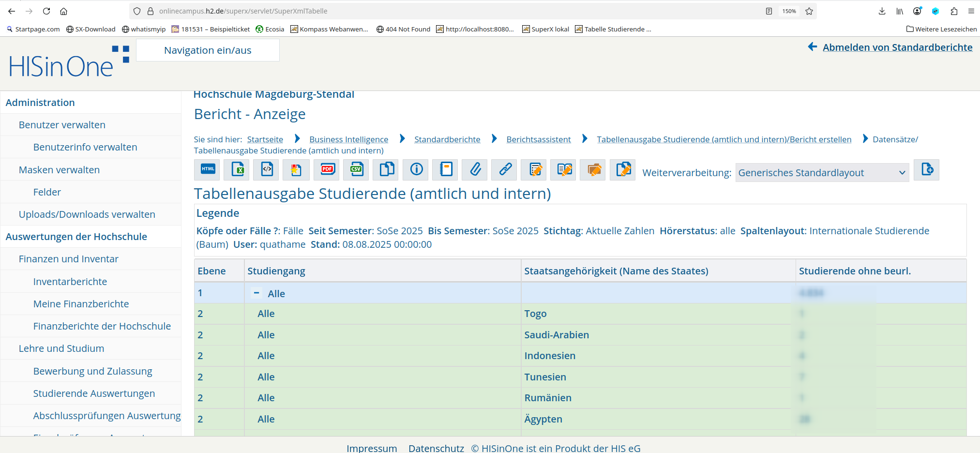The width and height of the screenshot is (980, 453).
Task: Collapse the 'Alle' tree row
Action: (x=256, y=293)
